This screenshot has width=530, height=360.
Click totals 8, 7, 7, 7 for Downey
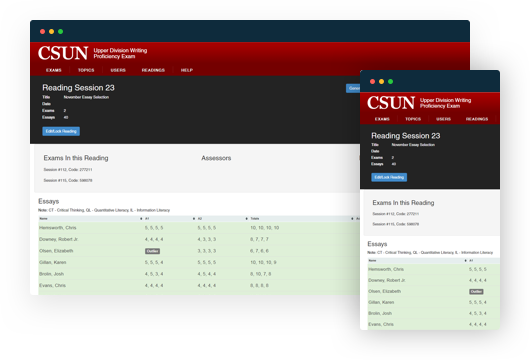click(259, 239)
